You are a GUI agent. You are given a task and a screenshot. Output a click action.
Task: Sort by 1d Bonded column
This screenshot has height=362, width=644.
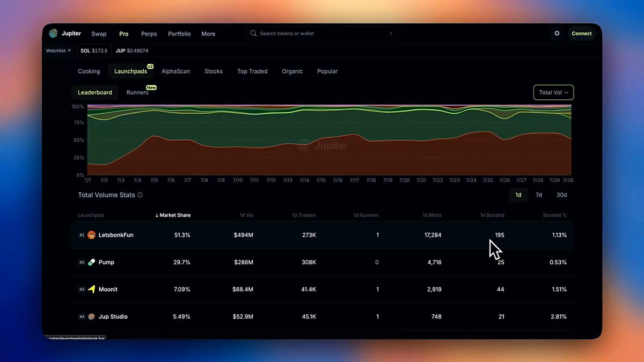coord(492,215)
